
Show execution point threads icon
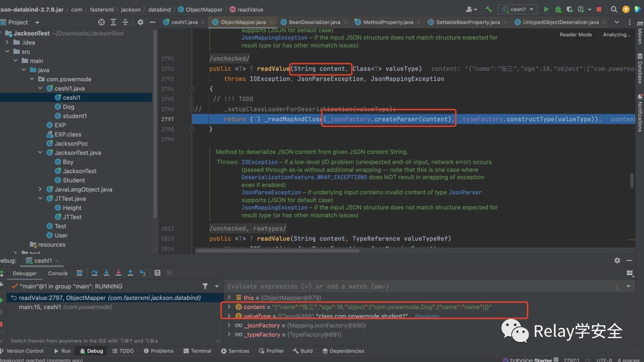(79, 273)
